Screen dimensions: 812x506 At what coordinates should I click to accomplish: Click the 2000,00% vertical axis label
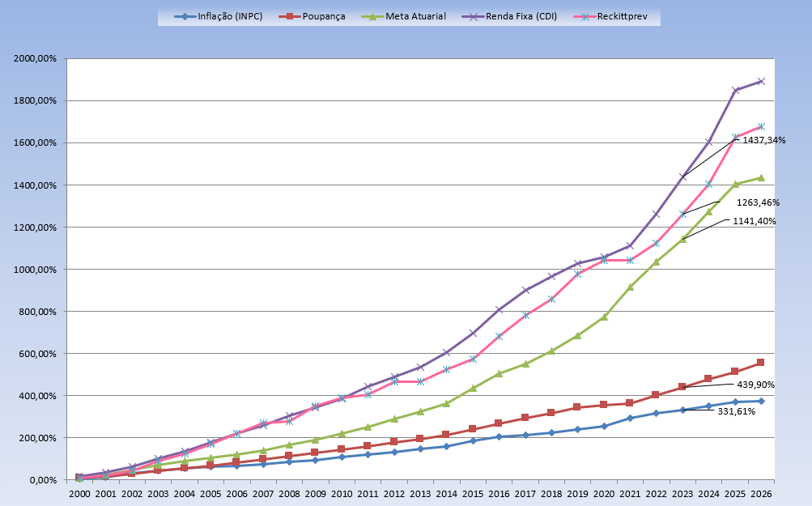[36, 59]
